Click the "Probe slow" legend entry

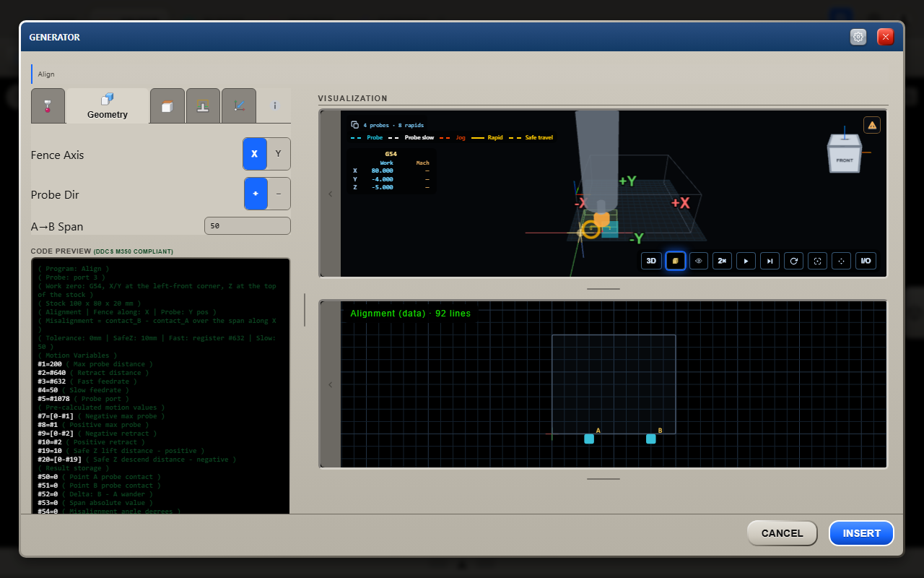(412, 137)
